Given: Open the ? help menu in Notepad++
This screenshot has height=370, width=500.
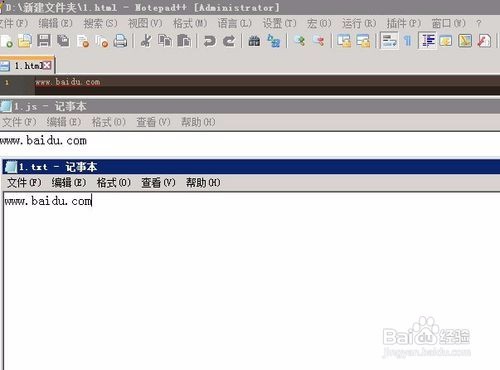Looking at the screenshot, I should [479, 23].
